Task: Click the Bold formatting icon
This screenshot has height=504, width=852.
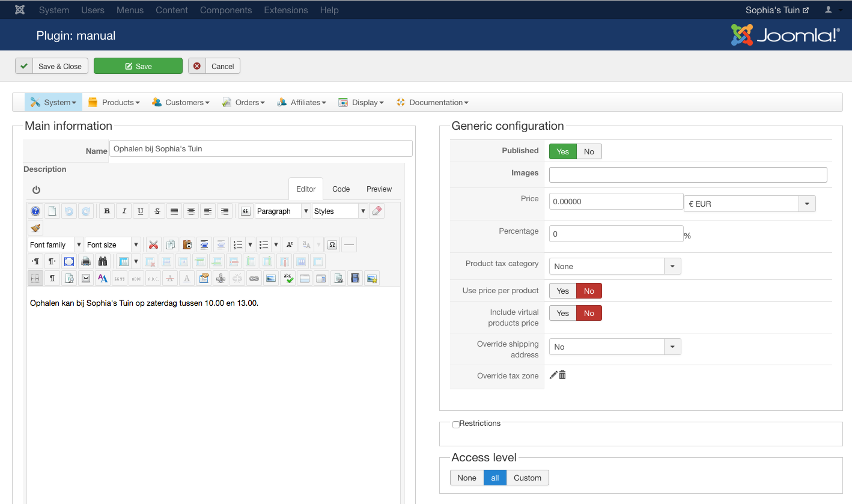Action: pos(107,211)
